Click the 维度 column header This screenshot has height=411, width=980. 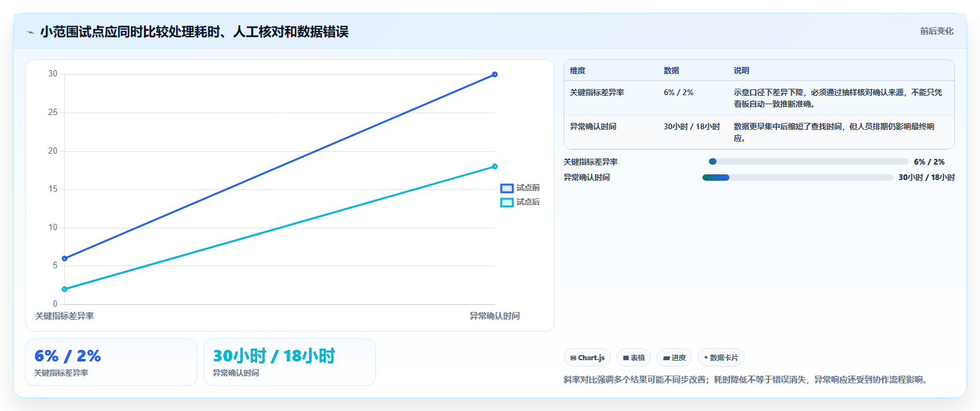pos(578,71)
